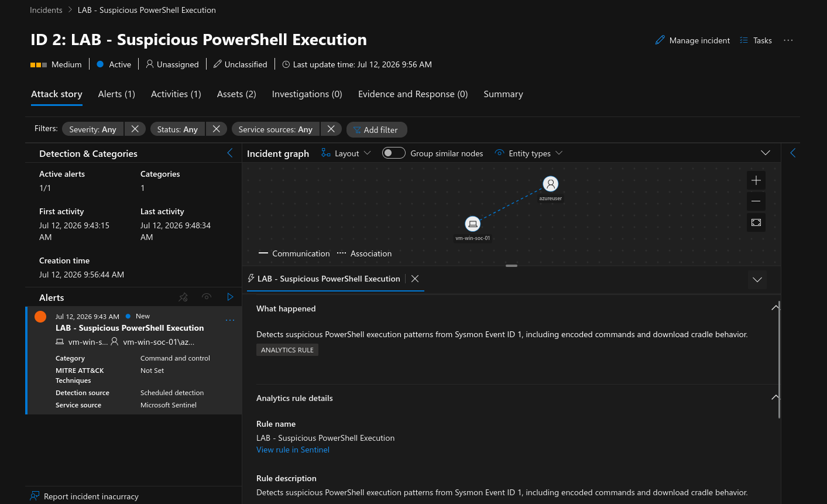Click the Scheduled detection value
Image resolution: width=827 pixels, height=504 pixels.
(172, 393)
